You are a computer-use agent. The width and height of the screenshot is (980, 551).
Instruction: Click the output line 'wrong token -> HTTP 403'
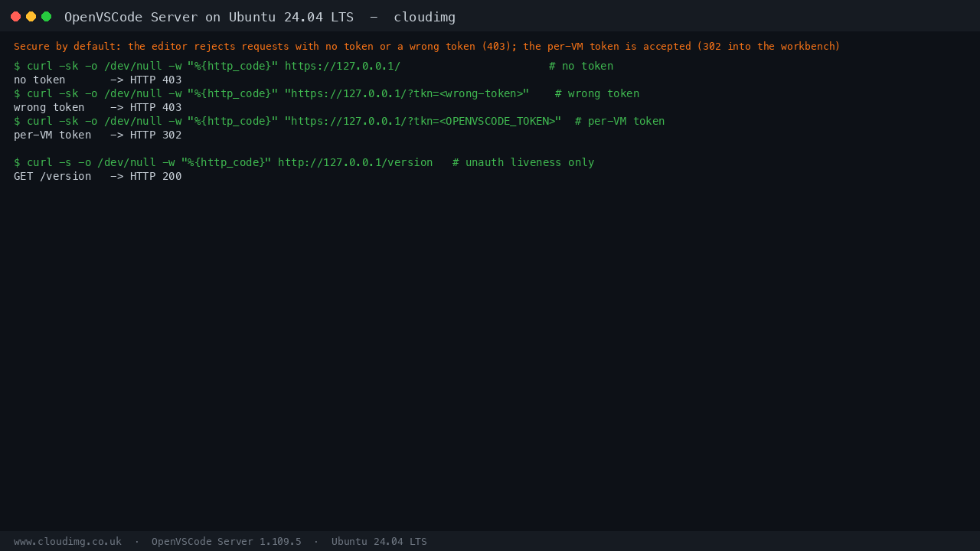tap(98, 107)
